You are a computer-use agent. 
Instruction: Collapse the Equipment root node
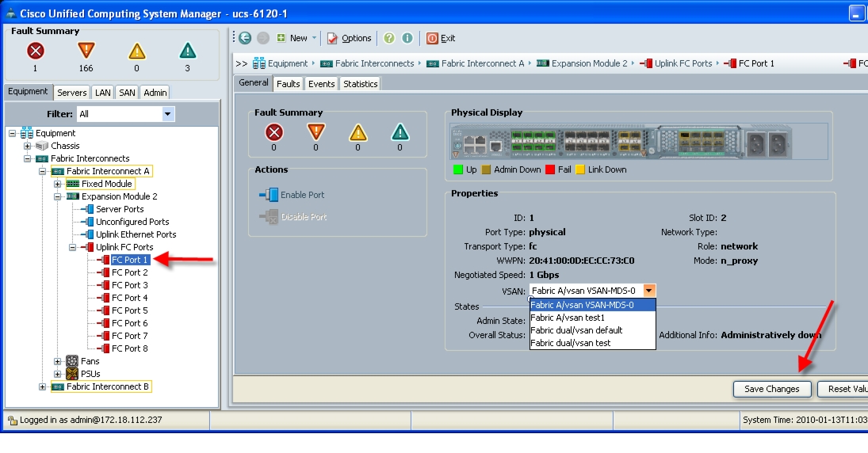coord(12,133)
